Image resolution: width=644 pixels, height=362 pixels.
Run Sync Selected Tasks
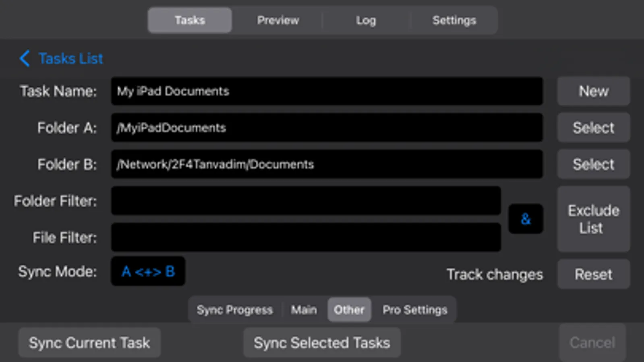tap(322, 343)
